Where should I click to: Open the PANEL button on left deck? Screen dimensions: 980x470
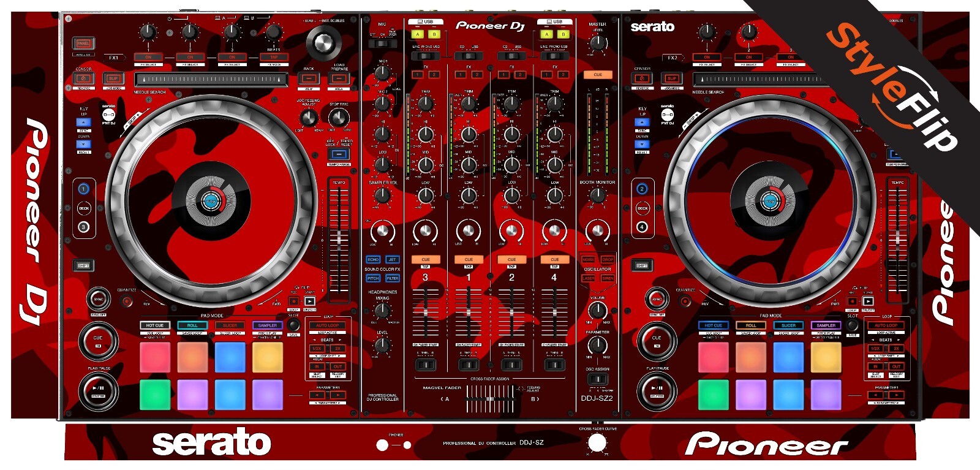83,44
